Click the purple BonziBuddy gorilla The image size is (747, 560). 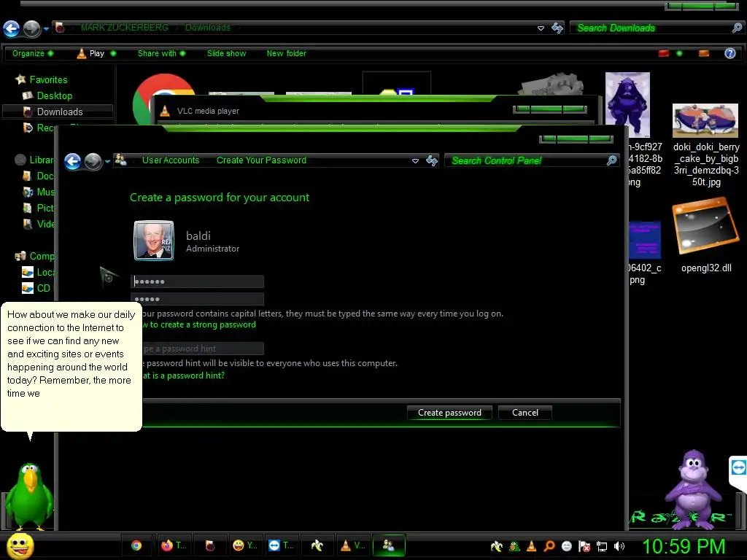(694, 489)
